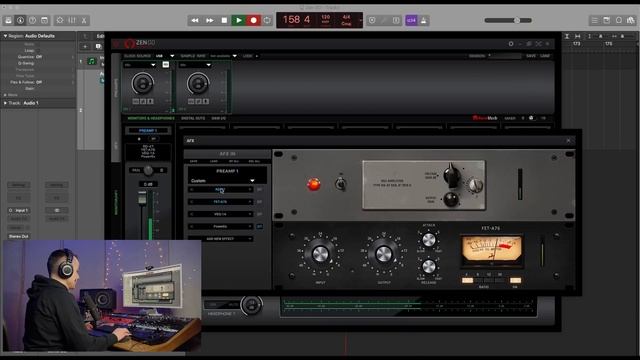This screenshot has height=360, width=640.
Task: Click the FET-A76 leftmost Ratio button
Action: (468, 280)
